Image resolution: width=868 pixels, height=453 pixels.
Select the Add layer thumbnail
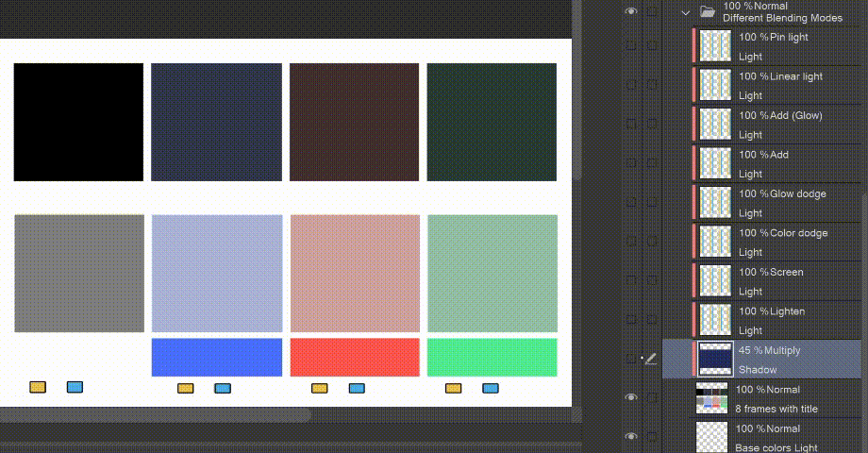[x=715, y=163]
